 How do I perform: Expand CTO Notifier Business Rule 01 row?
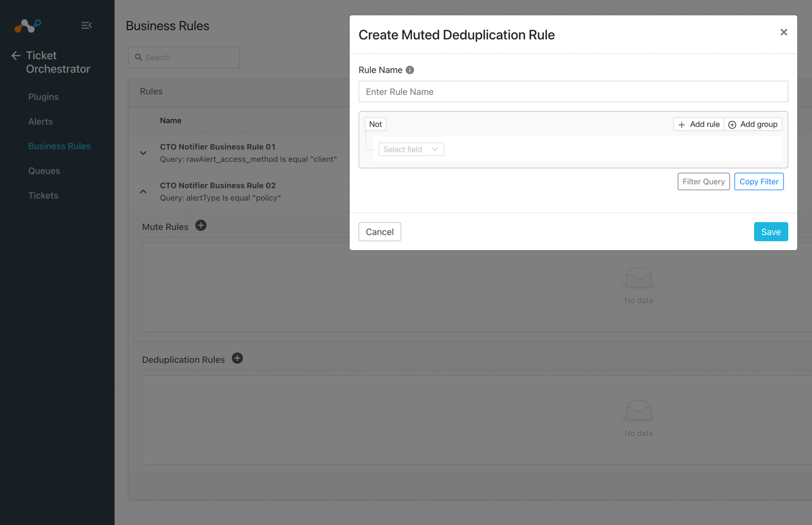click(x=143, y=153)
